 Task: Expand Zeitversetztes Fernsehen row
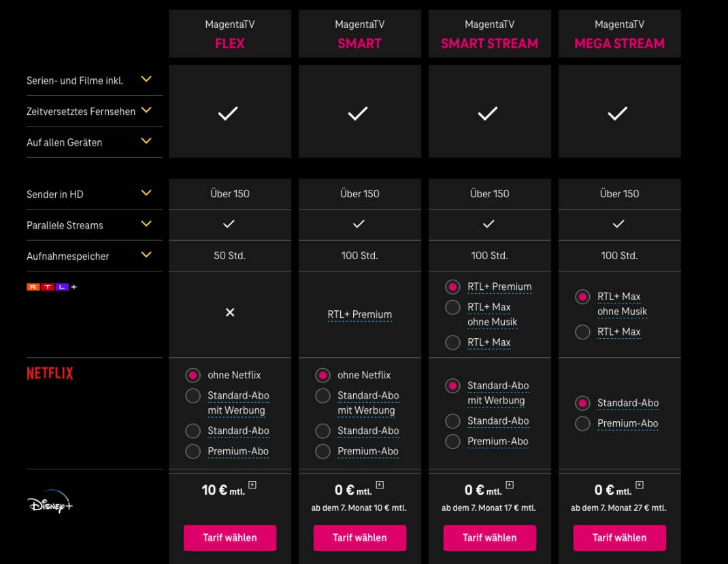[x=146, y=110]
